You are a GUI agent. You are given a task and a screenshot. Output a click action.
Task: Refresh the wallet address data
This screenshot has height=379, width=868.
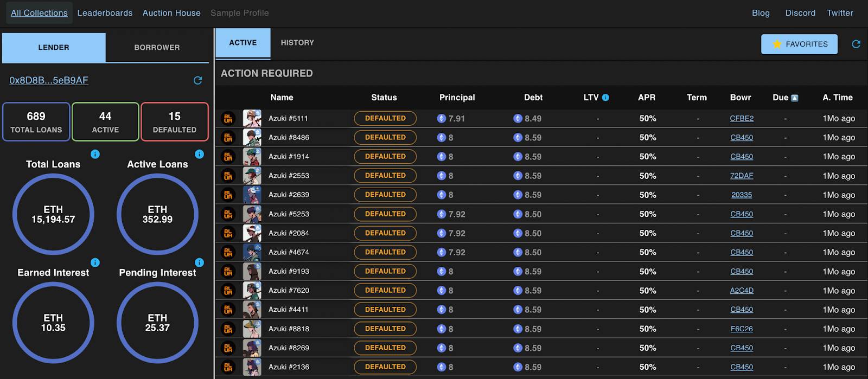[198, 80]
